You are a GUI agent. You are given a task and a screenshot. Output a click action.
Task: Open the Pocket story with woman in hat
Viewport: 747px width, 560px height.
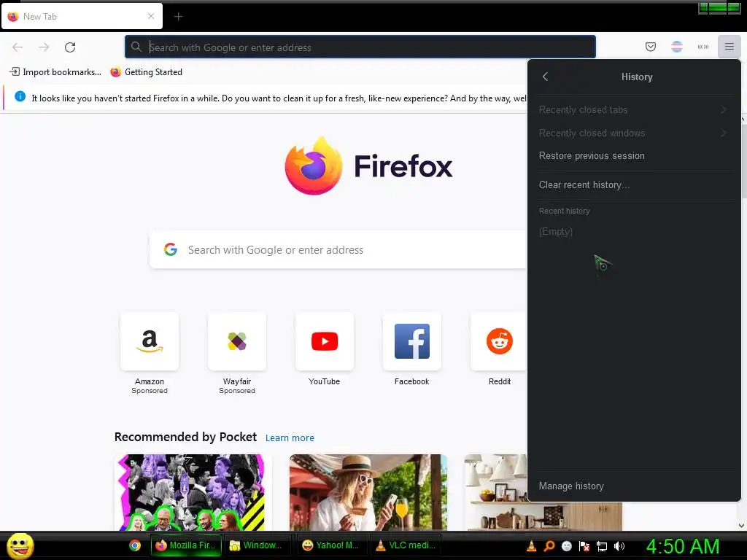tap(368, 492)
